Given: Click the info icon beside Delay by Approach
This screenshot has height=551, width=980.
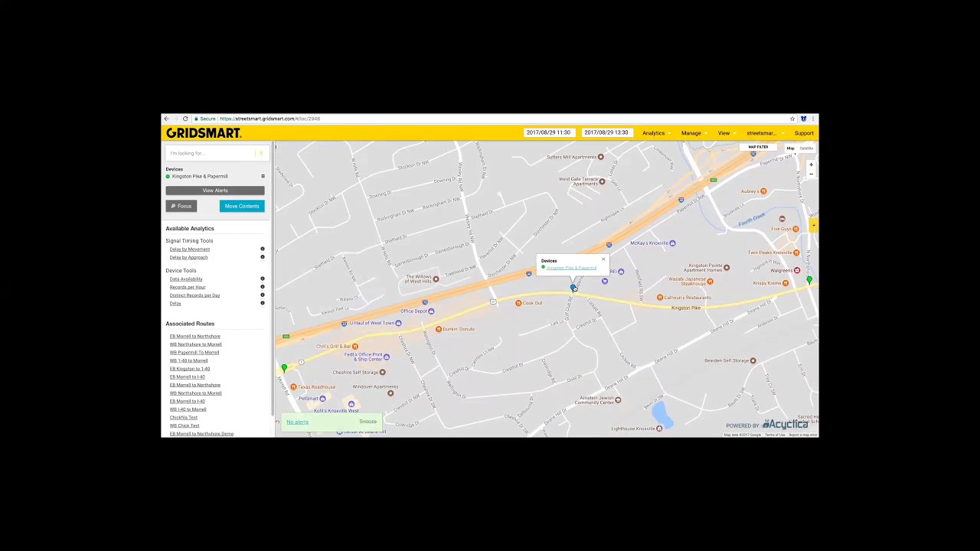Looking at the screenshot, I should (262, 257).
